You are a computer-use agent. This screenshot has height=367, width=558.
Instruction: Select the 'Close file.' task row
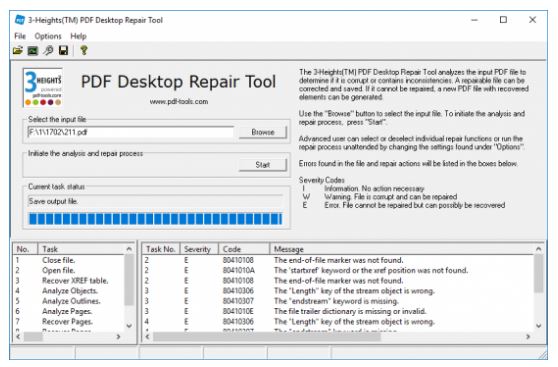pyautogui.click(x=69, y=260)
